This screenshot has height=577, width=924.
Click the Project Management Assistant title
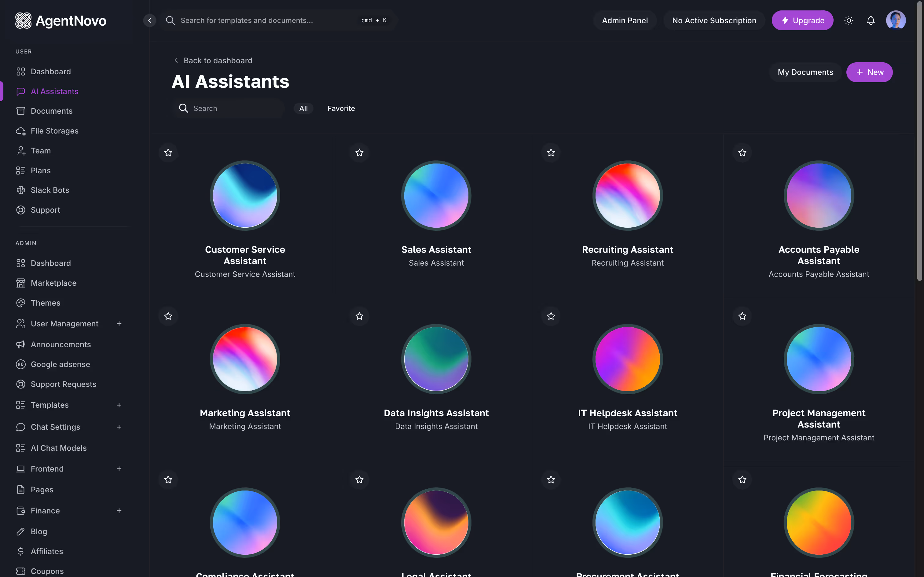pos(819,419)
